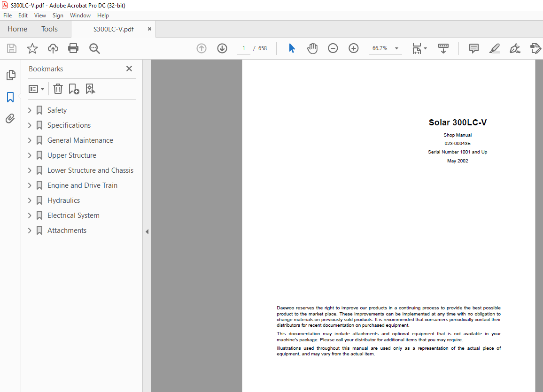Click the Solar 300LC-V title text
This screenshot has width=543, height=392.
458,123
